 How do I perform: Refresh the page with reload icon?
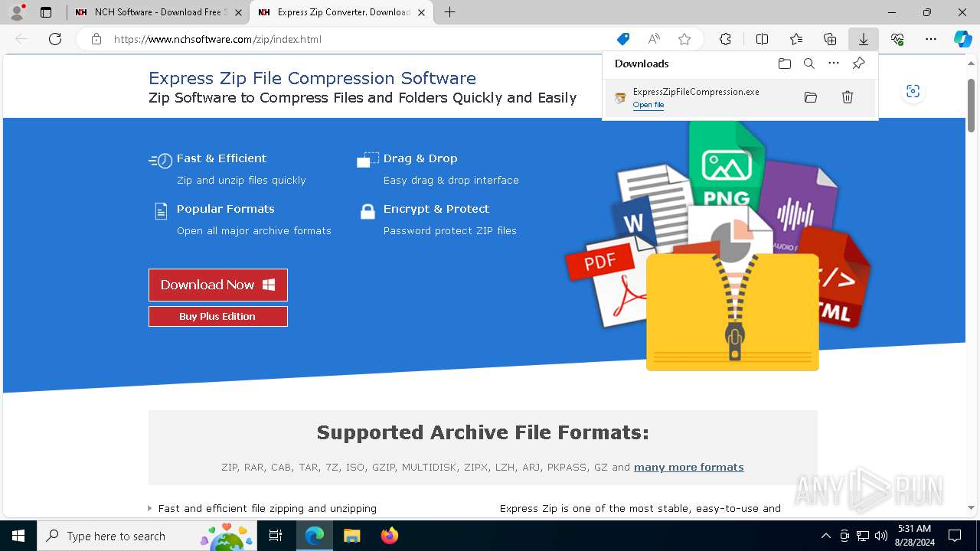[x=55, y=39]
